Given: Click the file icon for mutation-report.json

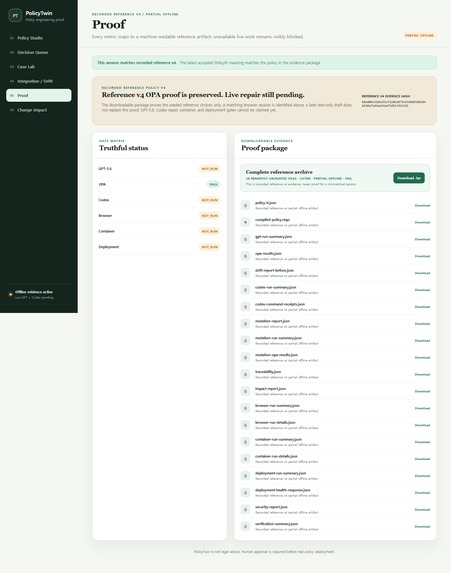Looking at the screenshot, I should pyautogui.click(x=245, y=324).
